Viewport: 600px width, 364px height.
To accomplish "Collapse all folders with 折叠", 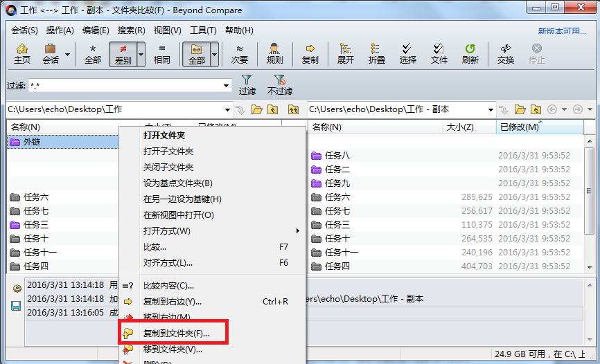I will (x=376, y=54).
